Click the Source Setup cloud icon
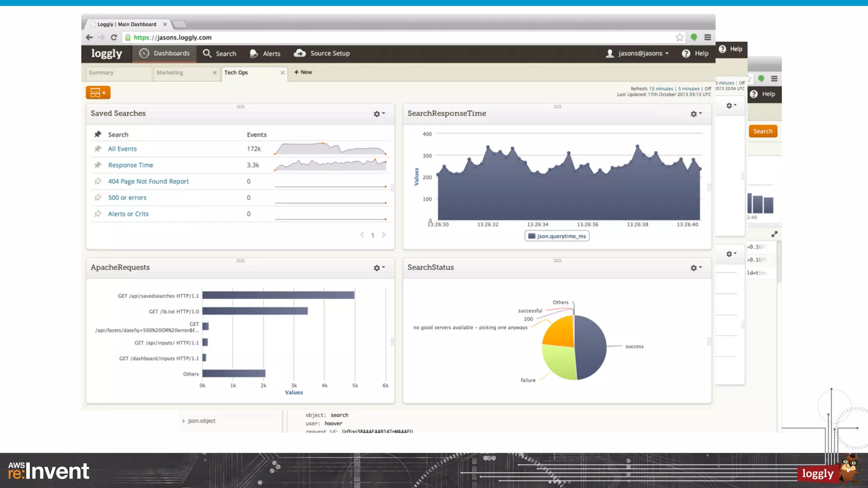Image resolution: width=868 pixels, height=488 pixels. 300,53
